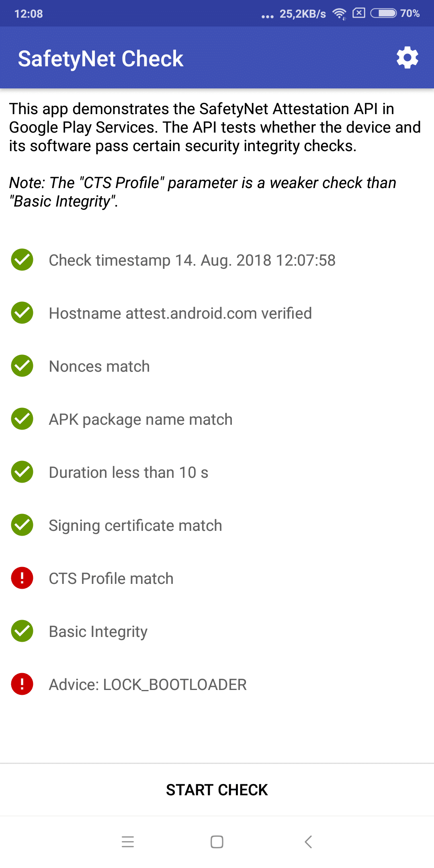Click the red warning icon for CTS Profile match
The width and height of the screenshot is (434, 868).
pos(22,578)
